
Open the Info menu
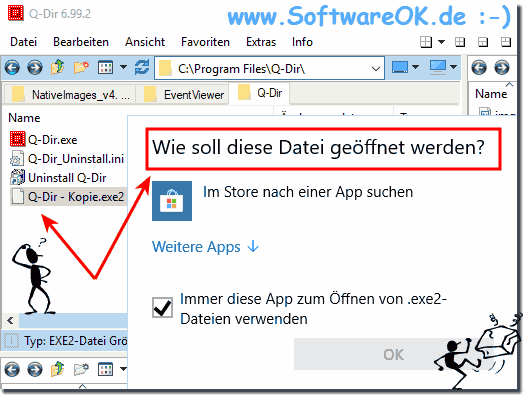[302, 42]
